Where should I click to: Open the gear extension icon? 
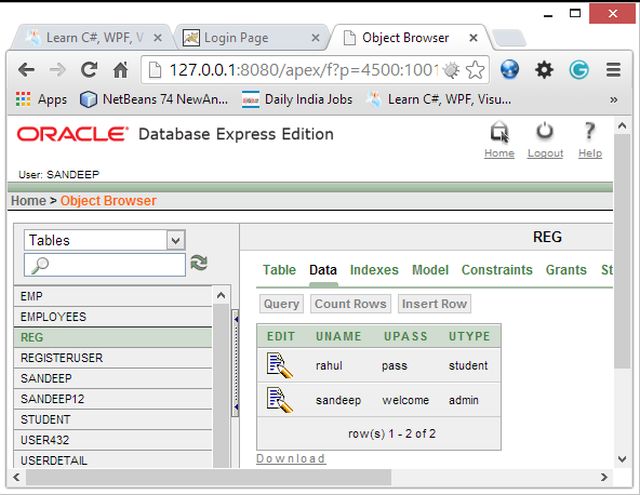(544, 70)
